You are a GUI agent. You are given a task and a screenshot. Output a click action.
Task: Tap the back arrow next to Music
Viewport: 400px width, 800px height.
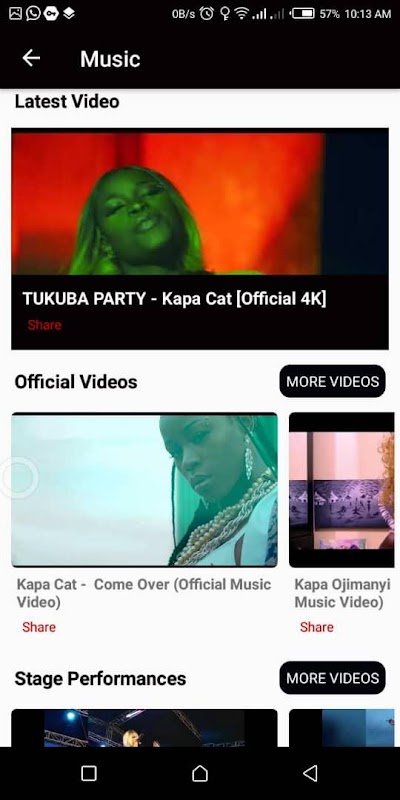point(31,59)
